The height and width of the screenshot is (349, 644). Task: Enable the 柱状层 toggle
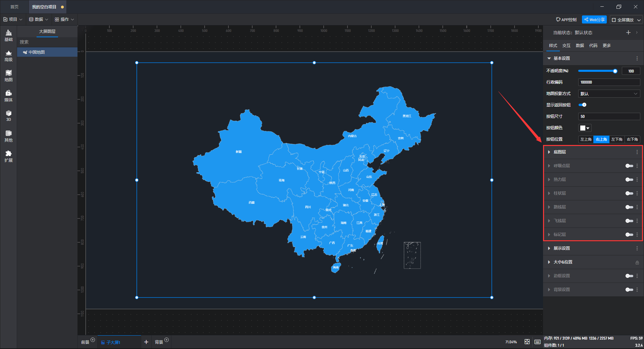(x=629, y=193)
